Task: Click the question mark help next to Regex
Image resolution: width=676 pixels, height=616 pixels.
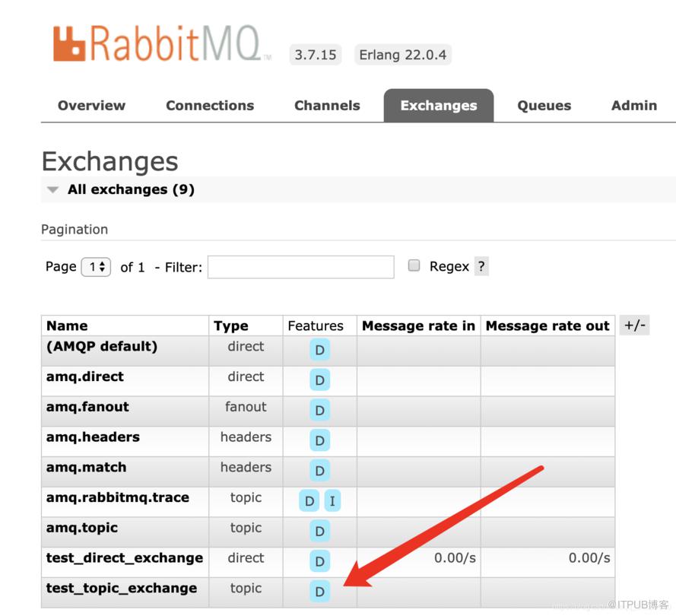Action: 481,266
